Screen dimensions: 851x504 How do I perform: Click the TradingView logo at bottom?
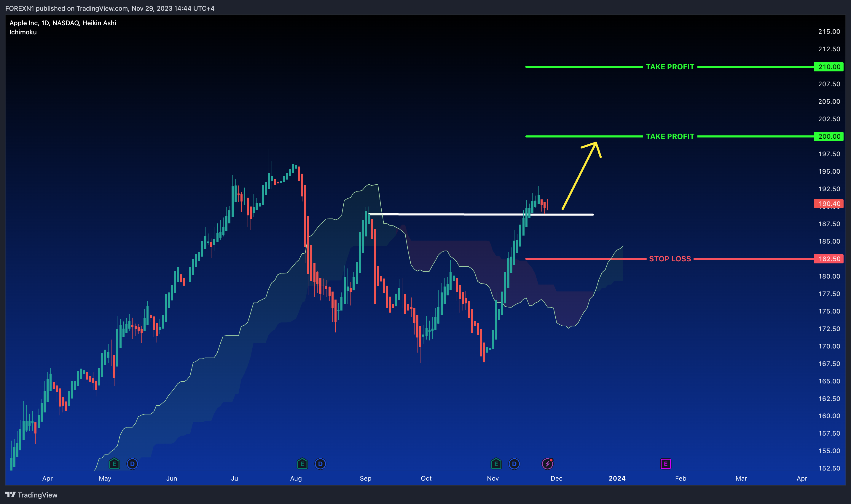31,495
